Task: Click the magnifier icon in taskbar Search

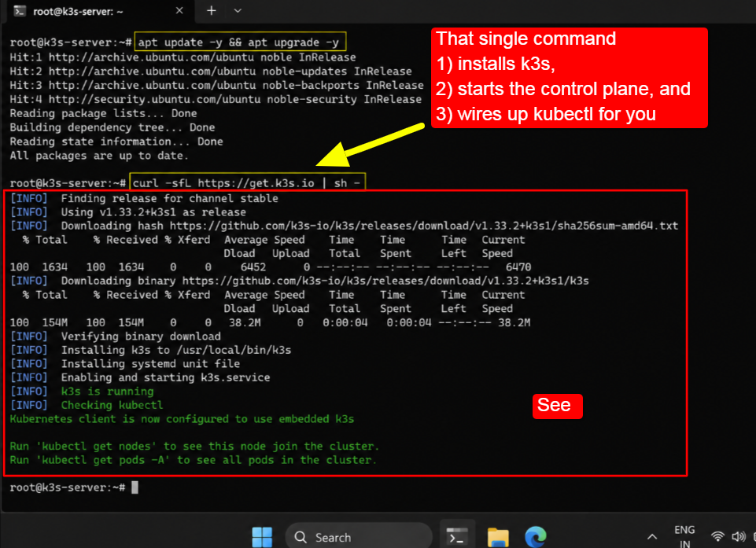Action: tap(301, 537)
